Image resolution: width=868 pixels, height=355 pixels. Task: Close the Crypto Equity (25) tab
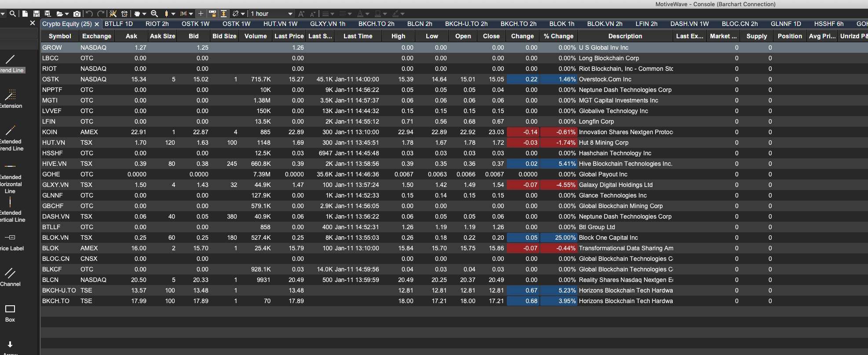(x=97, y=24)
